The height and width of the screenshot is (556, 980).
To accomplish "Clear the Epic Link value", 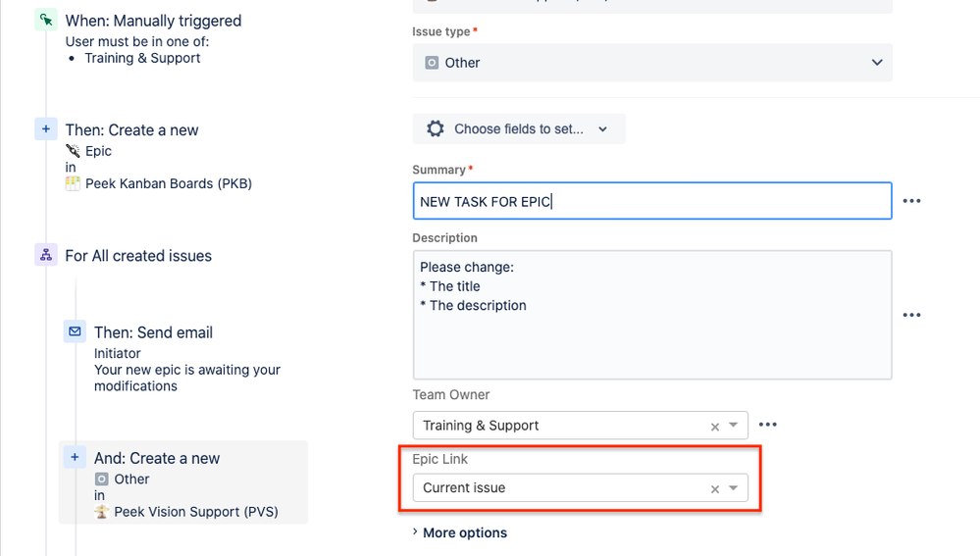I will [x=715, y=488].
